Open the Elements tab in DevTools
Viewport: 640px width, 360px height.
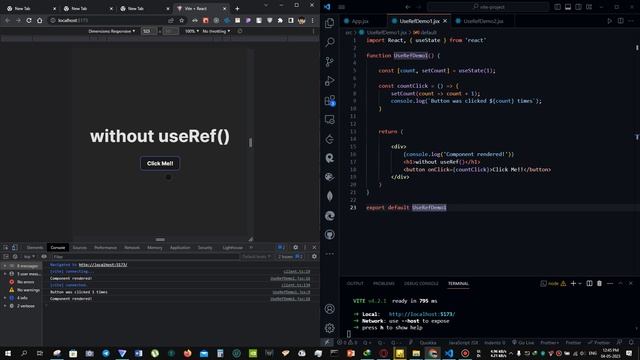pyautogui.click(x=35, y=247)
